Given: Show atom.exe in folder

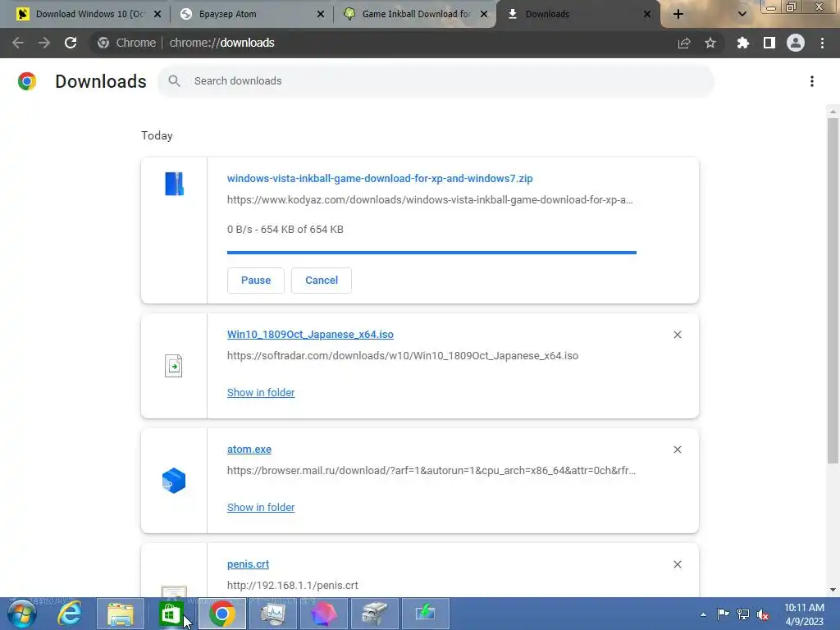Looking at the screenshot, I should (x=261, y=507).
